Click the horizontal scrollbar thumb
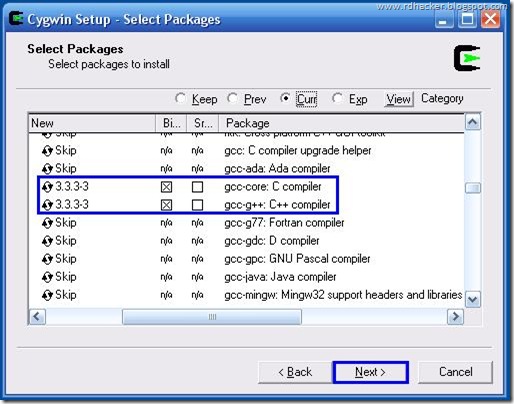The width and height of the screenshot is (514, 404). click(212, 316)
